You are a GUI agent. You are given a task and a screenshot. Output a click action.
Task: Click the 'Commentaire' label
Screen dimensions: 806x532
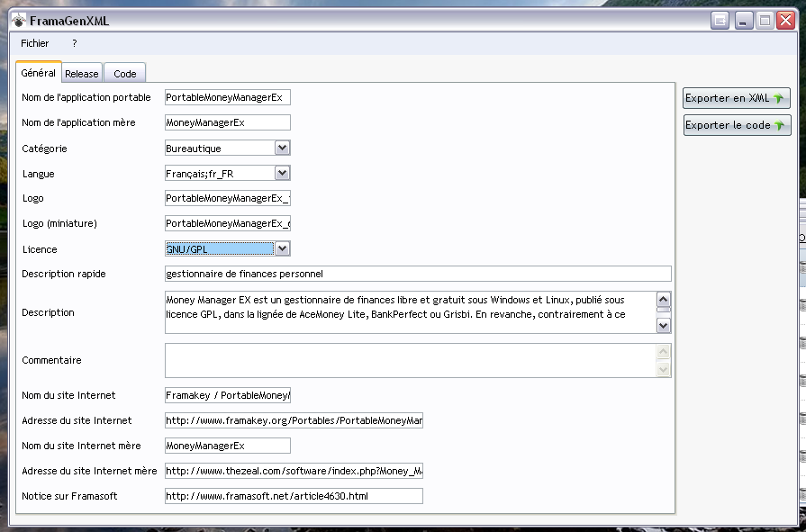(x=51, y=360)
